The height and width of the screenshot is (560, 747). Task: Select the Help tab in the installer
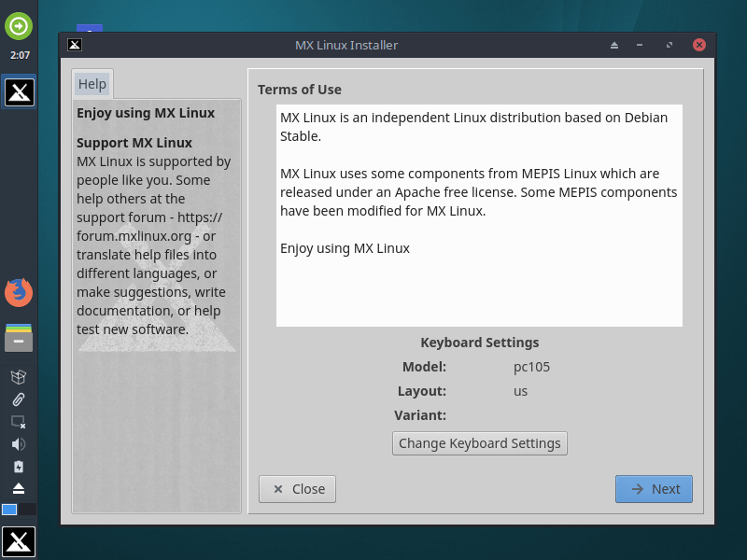point(92,83)
